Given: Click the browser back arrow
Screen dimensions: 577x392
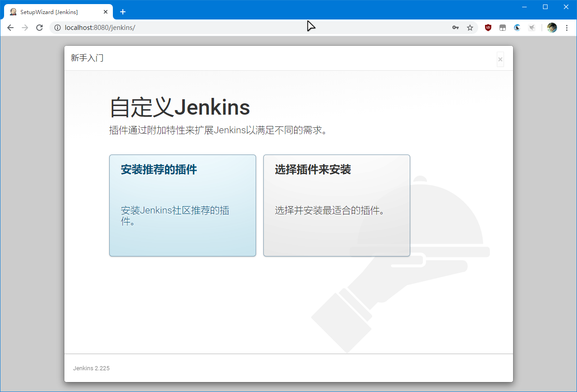Looking at the screenshot, I should point(10,28).
